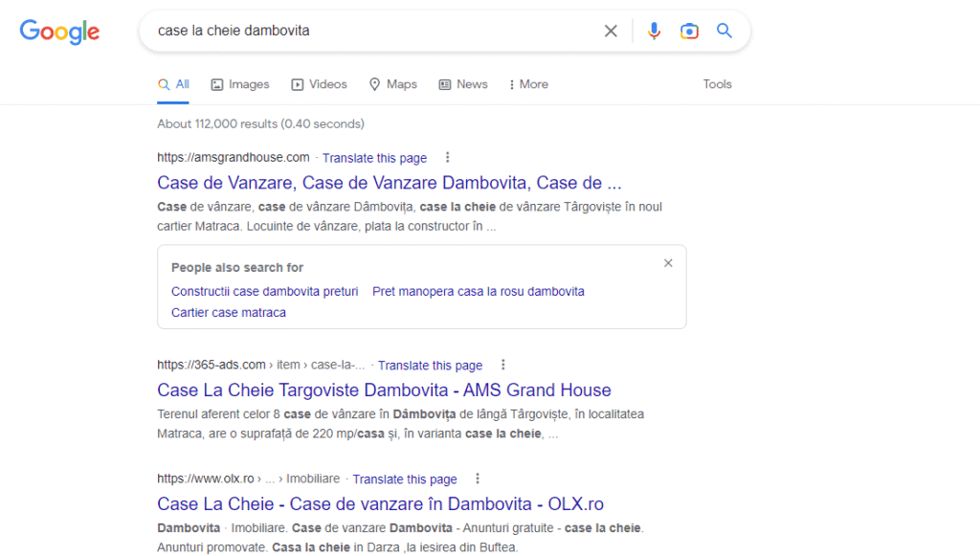Translate the OLX.ro page
Viewport: 980px width, 556px height.
pyautogui.click(x=405, y=478)
